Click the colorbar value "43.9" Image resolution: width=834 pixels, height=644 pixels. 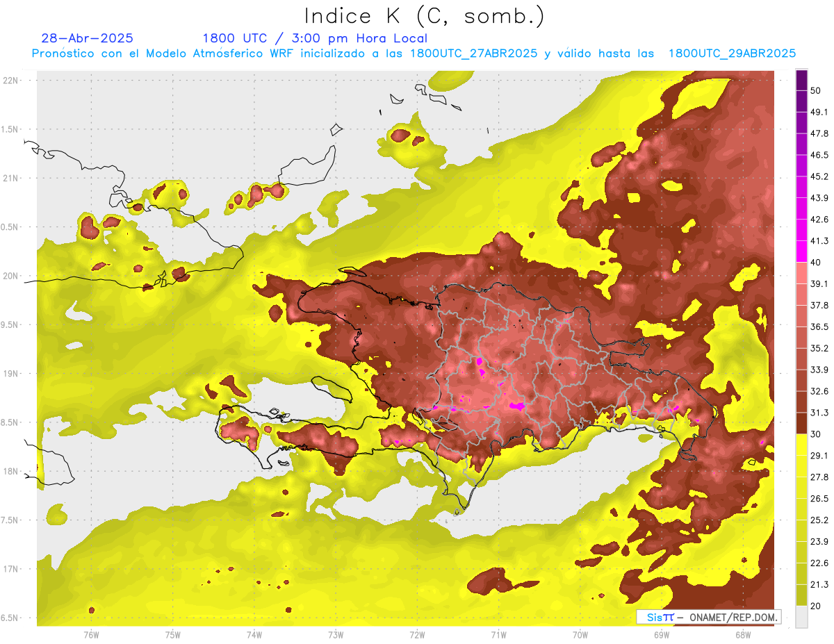pyautogui.click(x=819, y=198)
